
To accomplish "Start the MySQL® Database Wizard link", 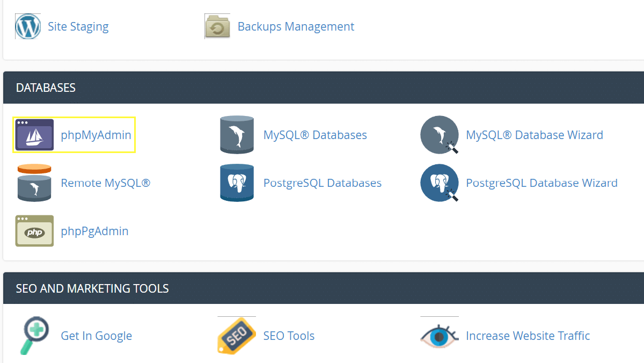I will click(x=535, y=135).
